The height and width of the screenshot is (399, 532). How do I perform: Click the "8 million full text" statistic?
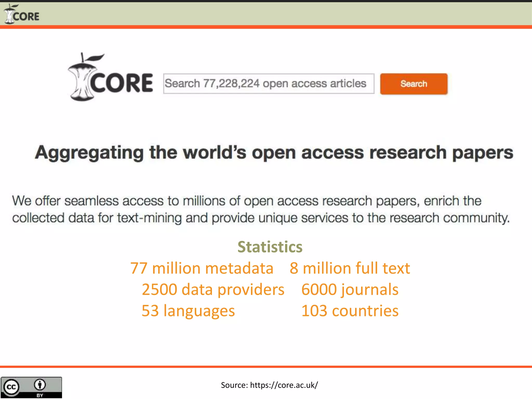350,268
